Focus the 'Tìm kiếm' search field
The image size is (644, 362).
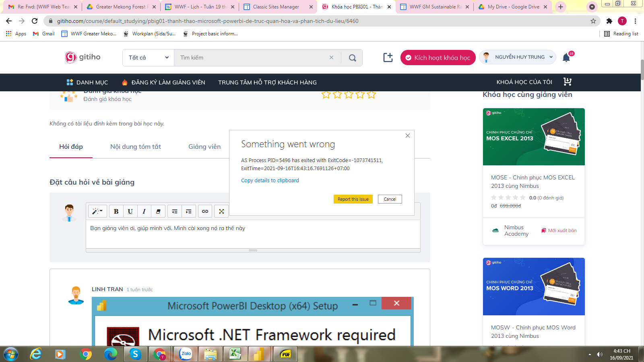click(x=252, y=58)
